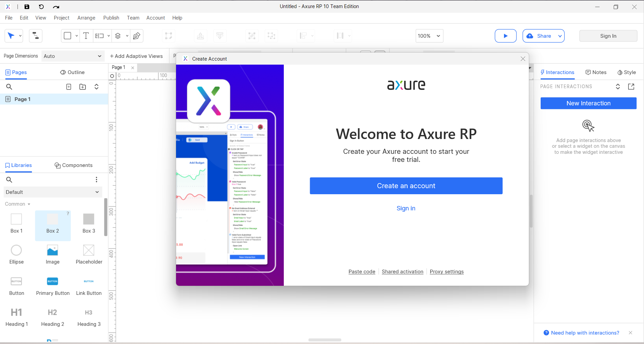Click the Create an account button
Image resolution: width=644 pixels, height=344 pixels.
point(406,186)
